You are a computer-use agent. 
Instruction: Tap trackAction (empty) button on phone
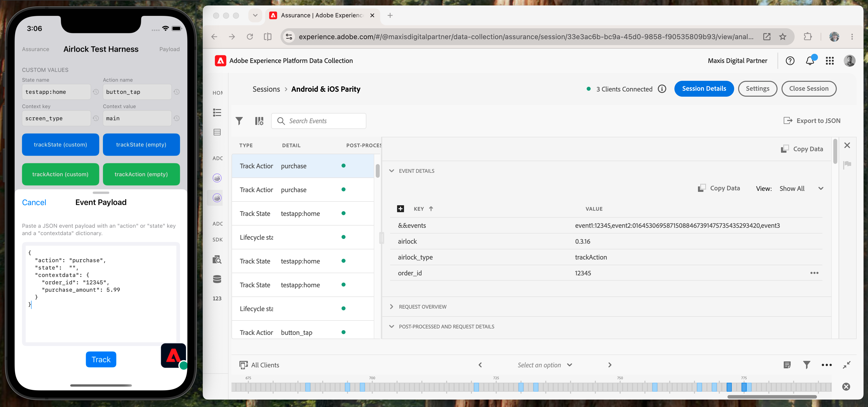coord(141,174)
